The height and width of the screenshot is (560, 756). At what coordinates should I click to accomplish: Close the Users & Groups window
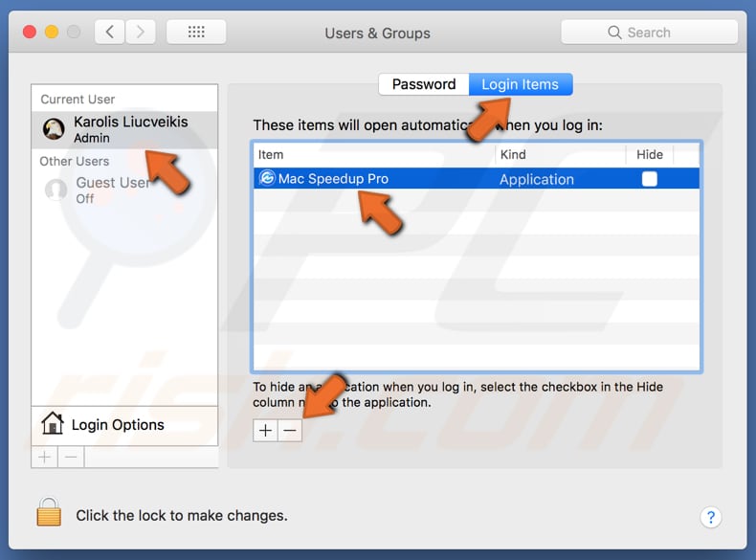30,32
